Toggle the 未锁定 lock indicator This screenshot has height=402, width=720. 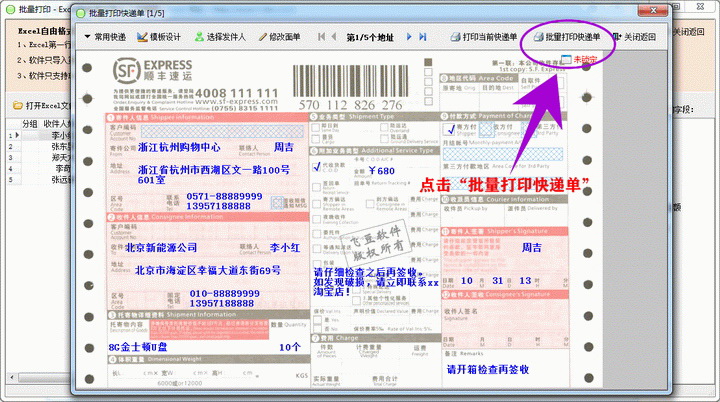point(579,59)
